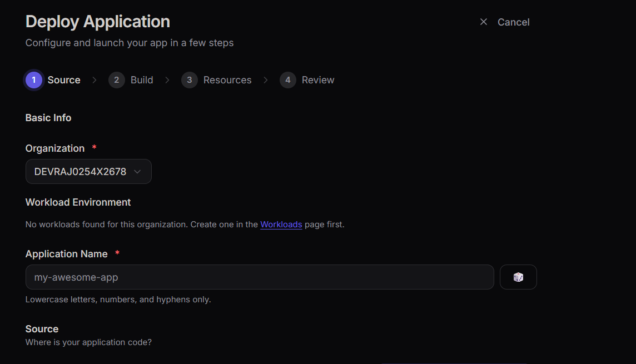Jump to the Review step label

[x=318, y=80]
